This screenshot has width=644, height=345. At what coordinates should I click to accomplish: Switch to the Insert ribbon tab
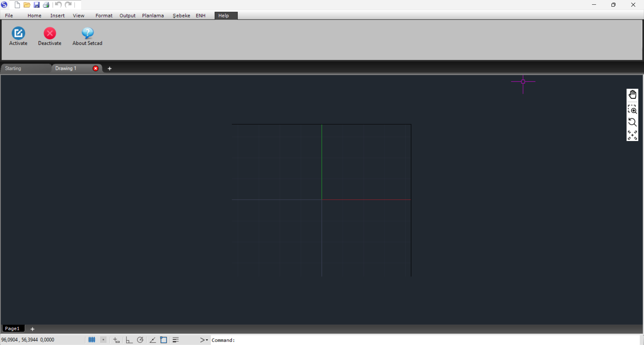pyautogui.click(x=57, y=15)
